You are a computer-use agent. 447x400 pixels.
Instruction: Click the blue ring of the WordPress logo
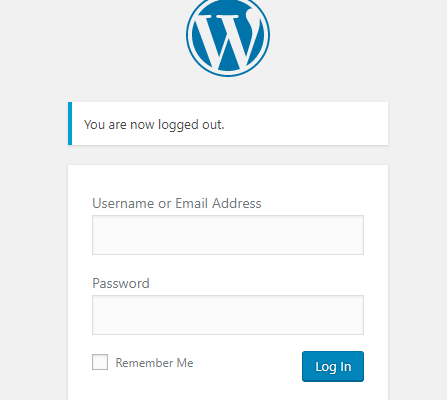189,36
